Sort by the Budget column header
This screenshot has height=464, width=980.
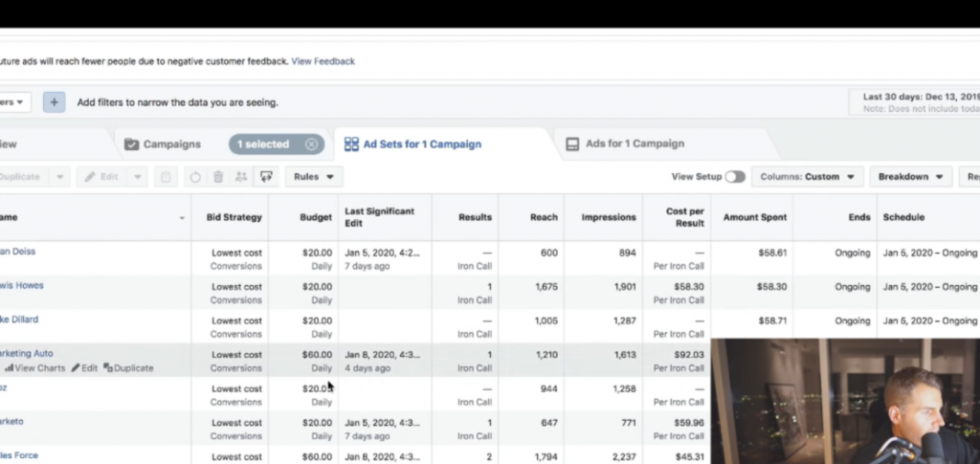(x=316, y=217)
